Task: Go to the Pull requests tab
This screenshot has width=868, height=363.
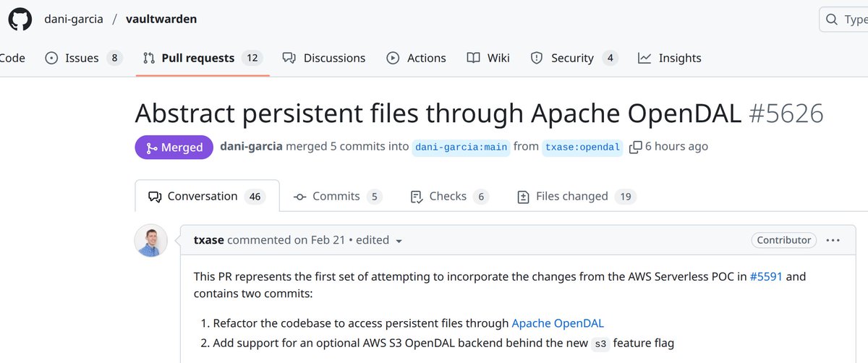Action: [203, 58]
